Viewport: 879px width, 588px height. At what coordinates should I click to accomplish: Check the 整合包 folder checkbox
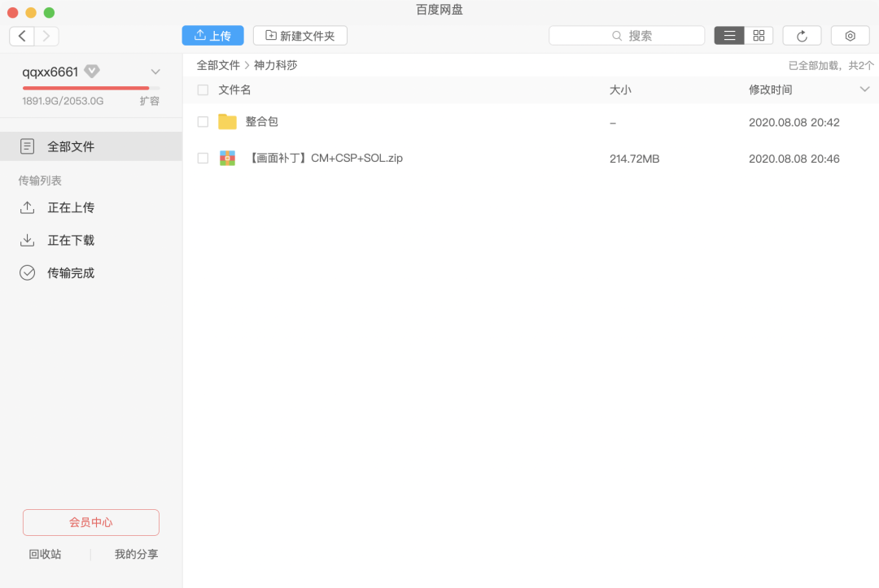point(203,122)
